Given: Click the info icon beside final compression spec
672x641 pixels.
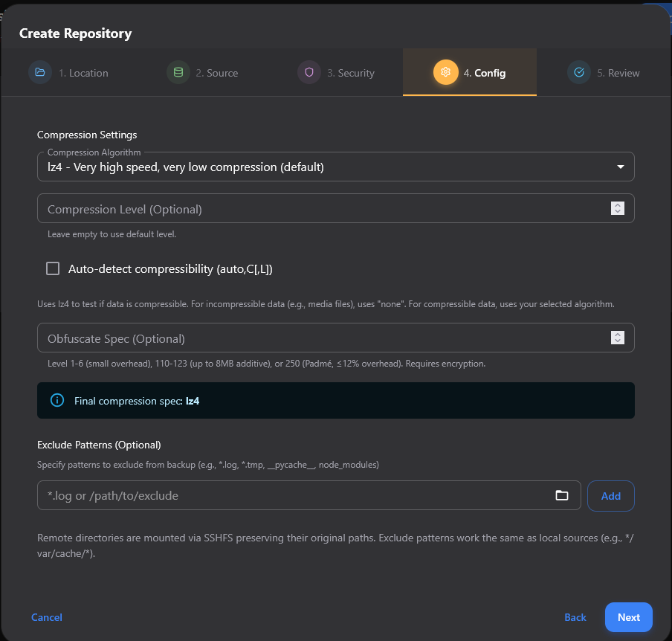Looking at the screenshot, I should click(x=57, y=400).
